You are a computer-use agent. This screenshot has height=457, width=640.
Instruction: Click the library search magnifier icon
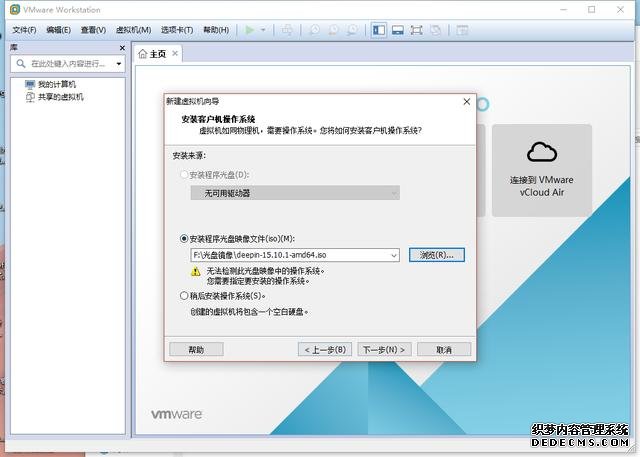tap(20, 64)
